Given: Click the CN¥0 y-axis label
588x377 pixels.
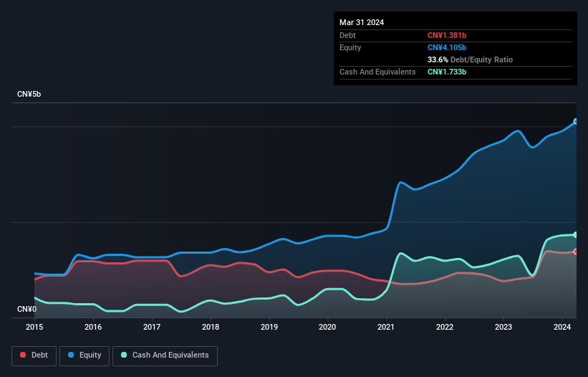Looking at the screenshot, I should tap(27, 309).
